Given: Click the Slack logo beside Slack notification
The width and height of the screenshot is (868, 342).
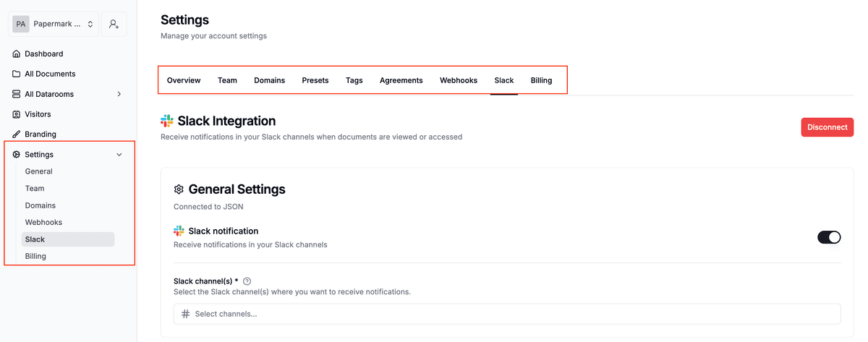Looking at the screenshot, I should tap(179, 231).
